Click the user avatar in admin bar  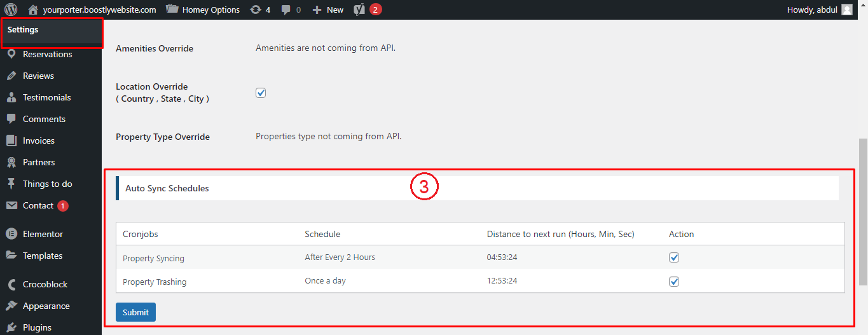click(x=847, y=10)
